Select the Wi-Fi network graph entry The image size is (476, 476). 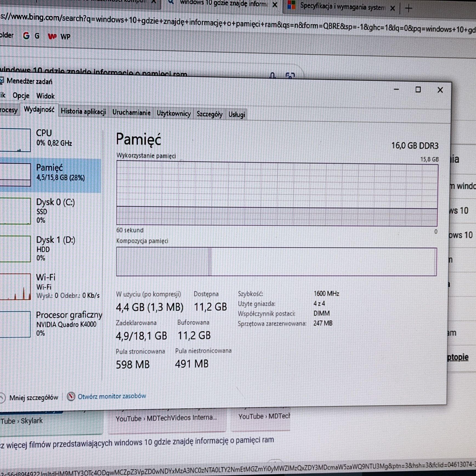click(x=51, y=286)
